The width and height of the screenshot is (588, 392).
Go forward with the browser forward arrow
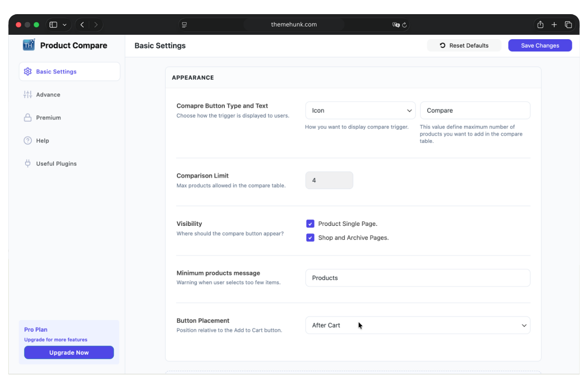[x=96, y=24]
